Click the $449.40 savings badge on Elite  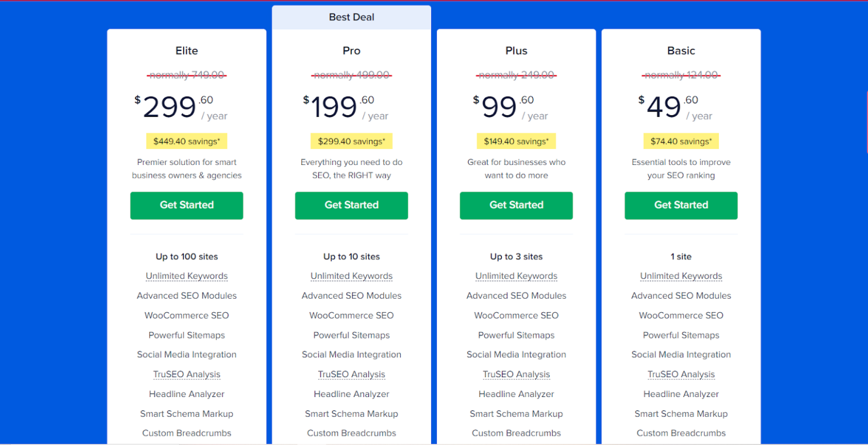187,141
